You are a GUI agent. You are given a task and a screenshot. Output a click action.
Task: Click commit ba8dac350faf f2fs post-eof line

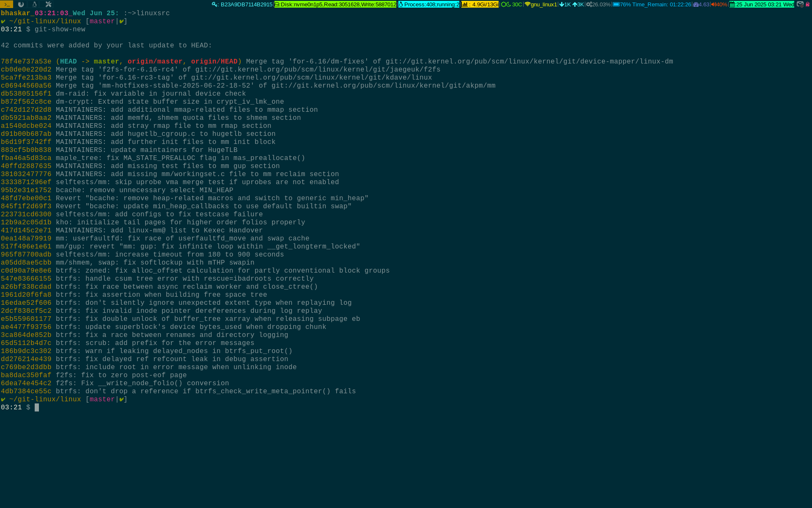tap(94, 375)
